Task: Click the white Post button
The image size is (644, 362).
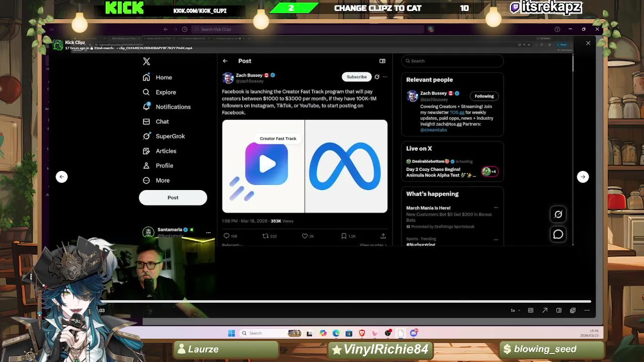Action: point(173,198)
